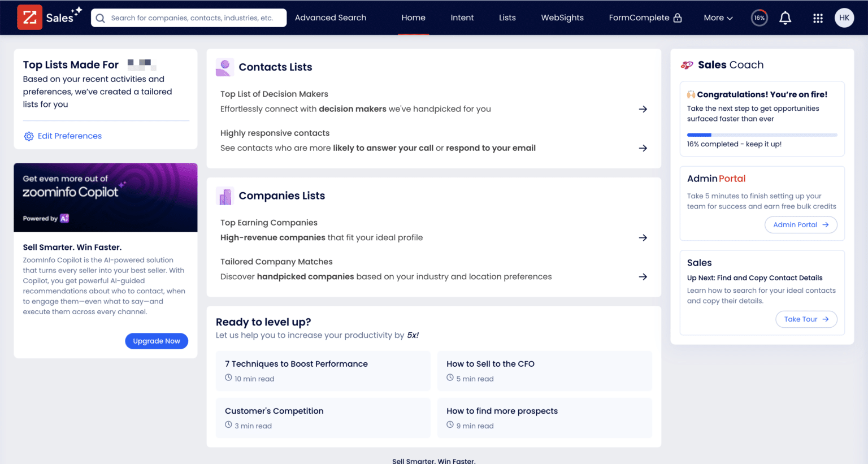Click the Edit Preferences gear icon
Viewport: 868px width, 464px height.
pos(29,136)
